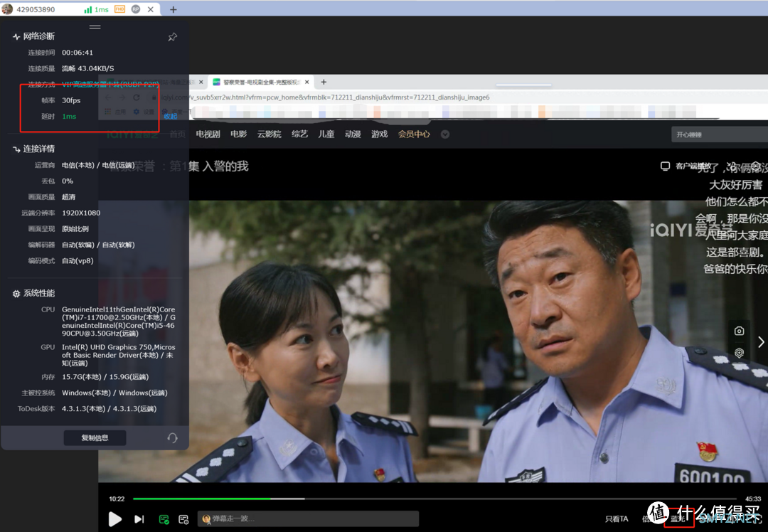Click the 流畅 43.04KB/S quality value
This screenshot has width=768, height=532.
pos(87,68)
